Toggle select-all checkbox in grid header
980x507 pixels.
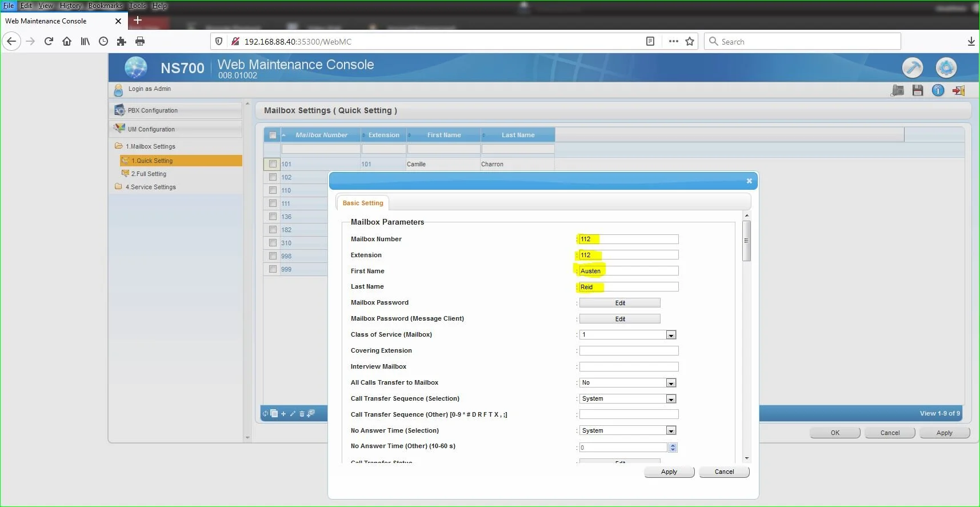click(273, 135)
